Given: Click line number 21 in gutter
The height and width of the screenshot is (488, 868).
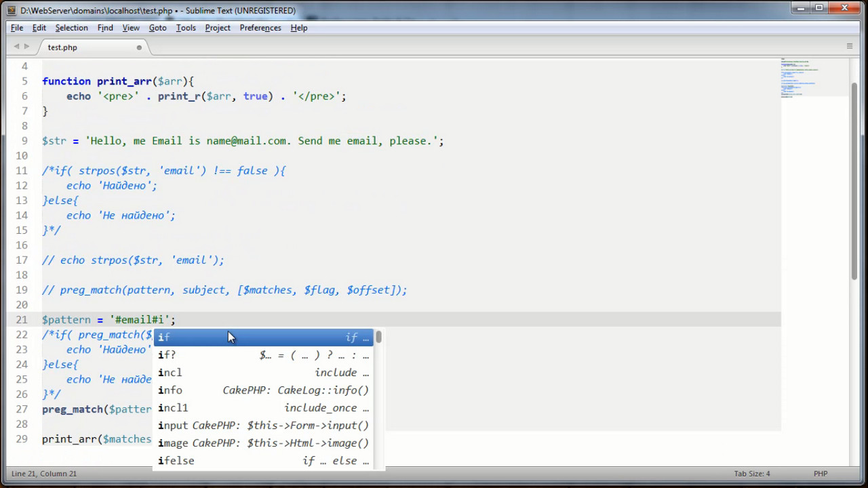Looking at the screenshot, I should 22,320.
